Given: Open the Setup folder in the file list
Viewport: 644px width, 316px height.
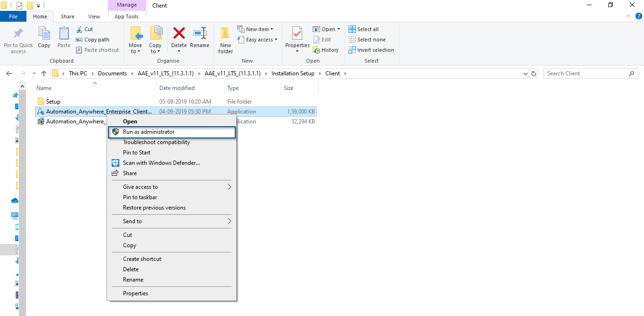Looking at the screenshot, I should tap(53, 102).
